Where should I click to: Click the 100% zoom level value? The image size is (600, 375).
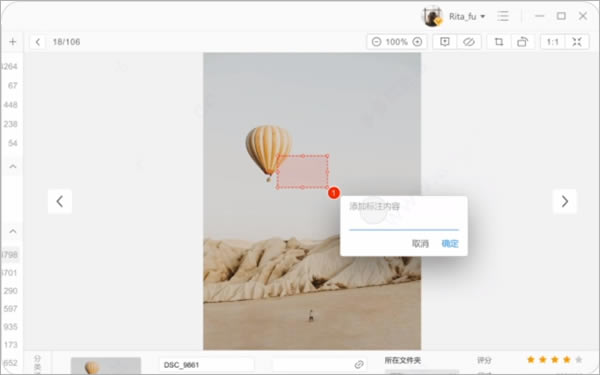(x=397, y=42)
